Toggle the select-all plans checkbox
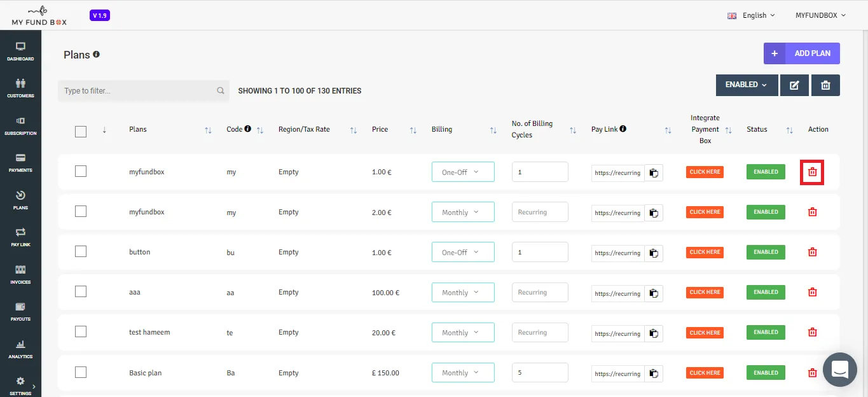Screen dimensions: 868x397 (x=81, y=132)
